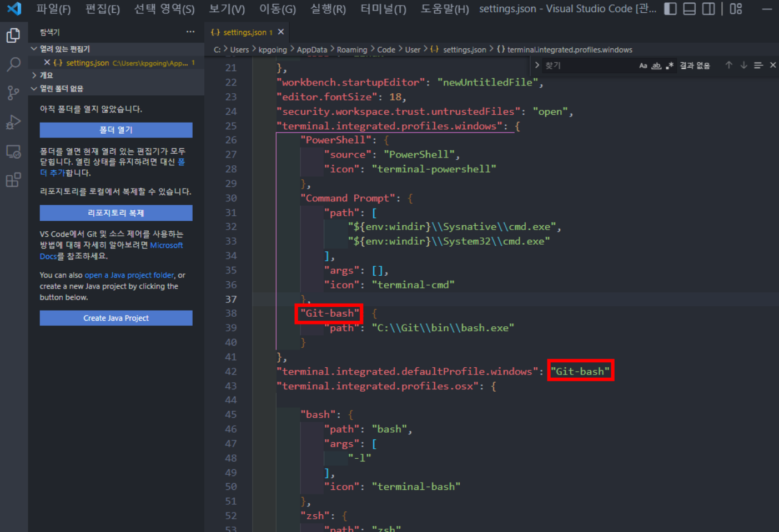Expand the replace field in find widget
779x532 pixels.
pyautogui.click(x=537, y=65)
